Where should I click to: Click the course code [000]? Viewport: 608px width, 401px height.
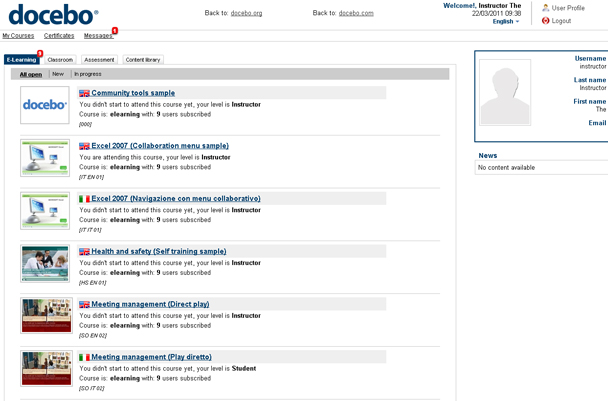point(85,124)
